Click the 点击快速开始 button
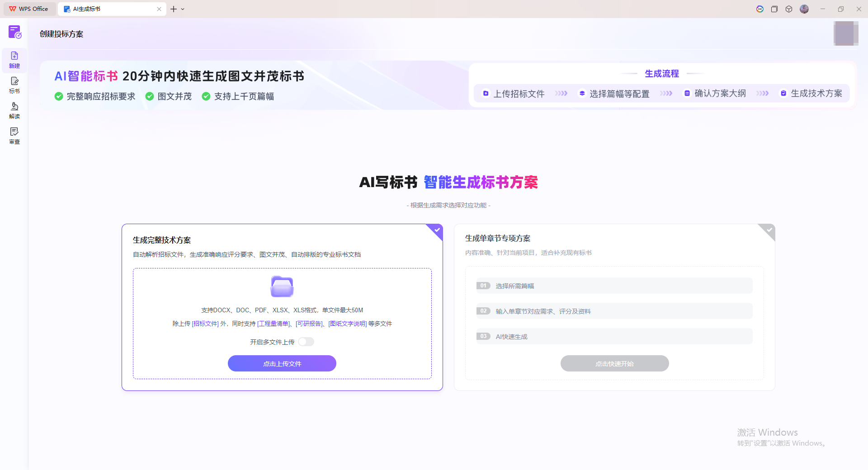 tap(614, 363)
